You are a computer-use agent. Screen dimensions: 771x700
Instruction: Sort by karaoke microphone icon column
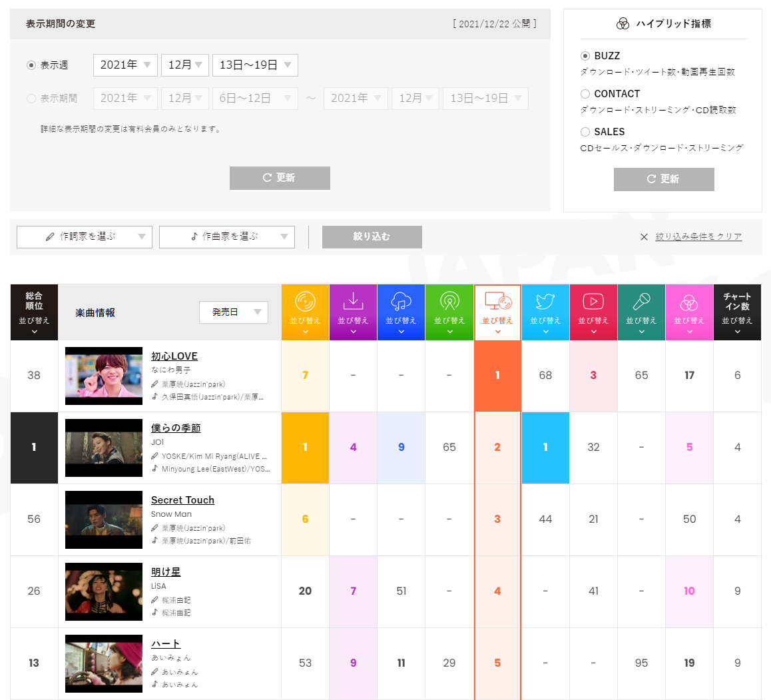click(641, 312)
